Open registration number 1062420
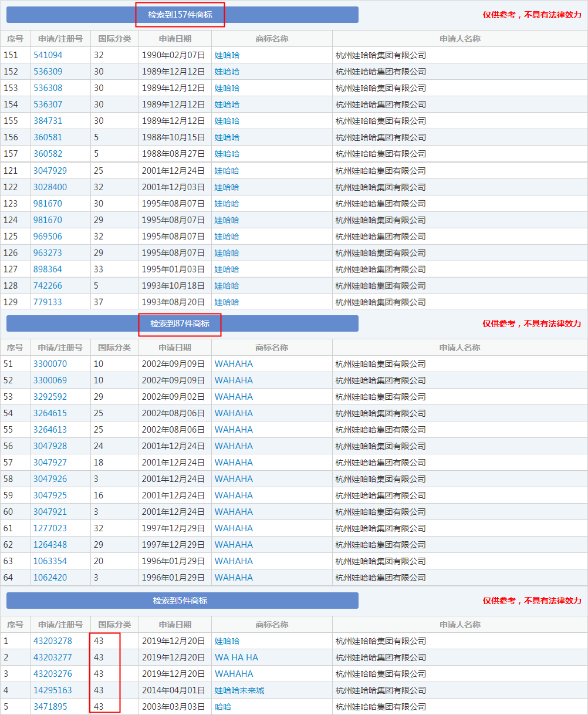 click(50, 578)
